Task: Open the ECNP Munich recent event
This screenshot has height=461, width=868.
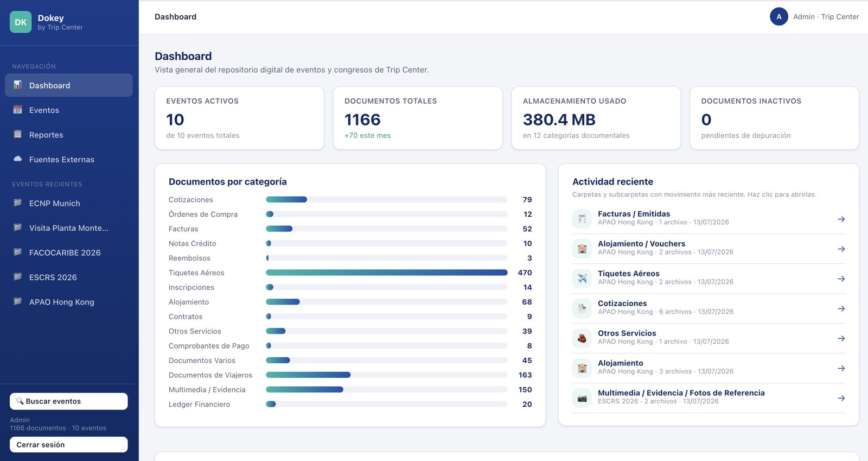Action: pyautogui.click(x=69, y=203)
